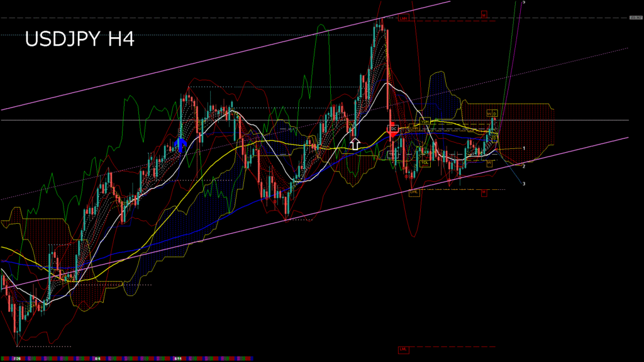Select projection endpoint labeled 2
This screenshot has height=362, width=644.
[x=524, y=166]
